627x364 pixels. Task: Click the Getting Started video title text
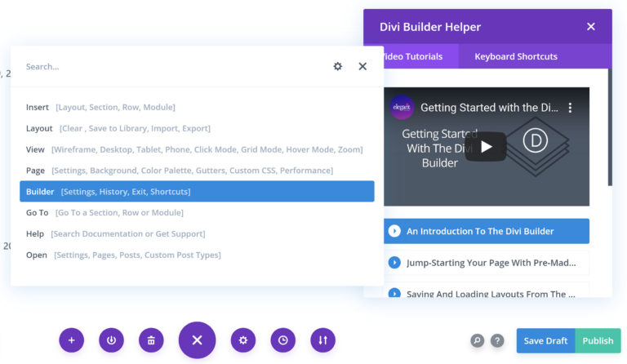click(489, 108)
